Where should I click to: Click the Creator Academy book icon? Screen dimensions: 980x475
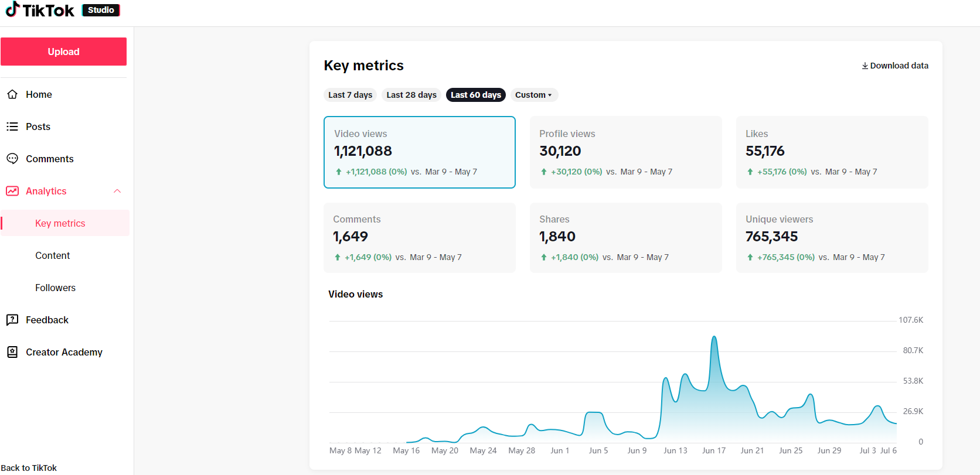12,352
